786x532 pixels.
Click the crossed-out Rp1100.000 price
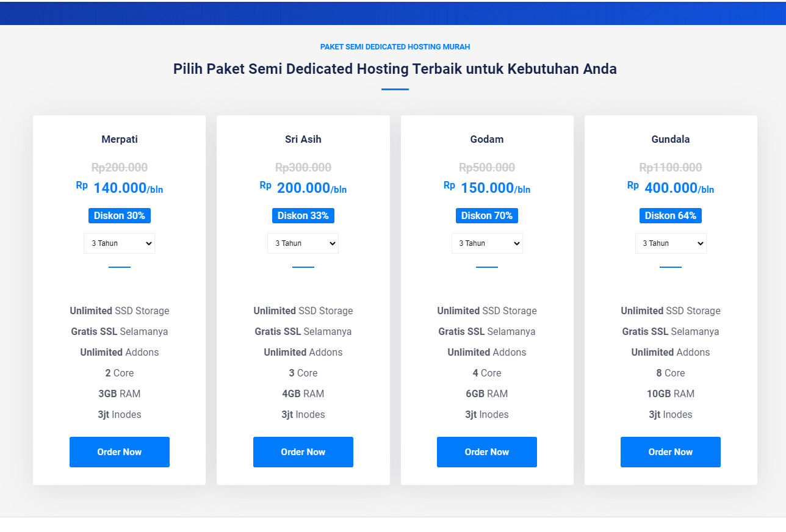pyautogui.click(x=671, y=167)
